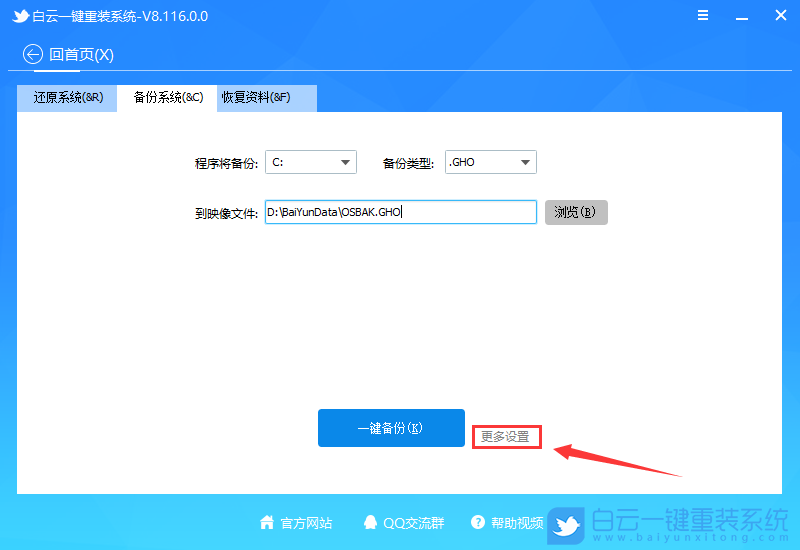Click the 备份类型 label
Screen dimensions: 800x550
pos(408,163)
